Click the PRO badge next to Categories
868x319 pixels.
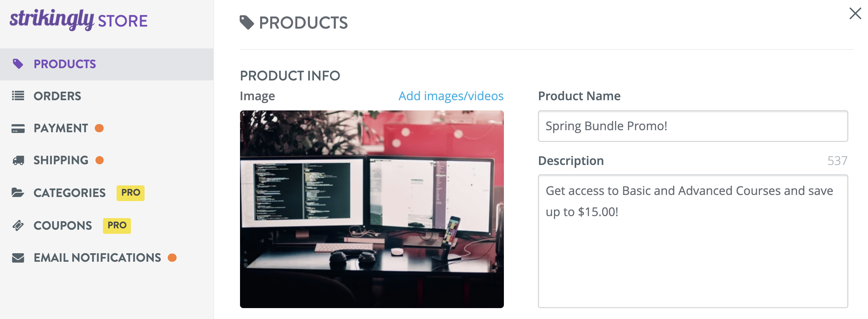tap(131, 193)
